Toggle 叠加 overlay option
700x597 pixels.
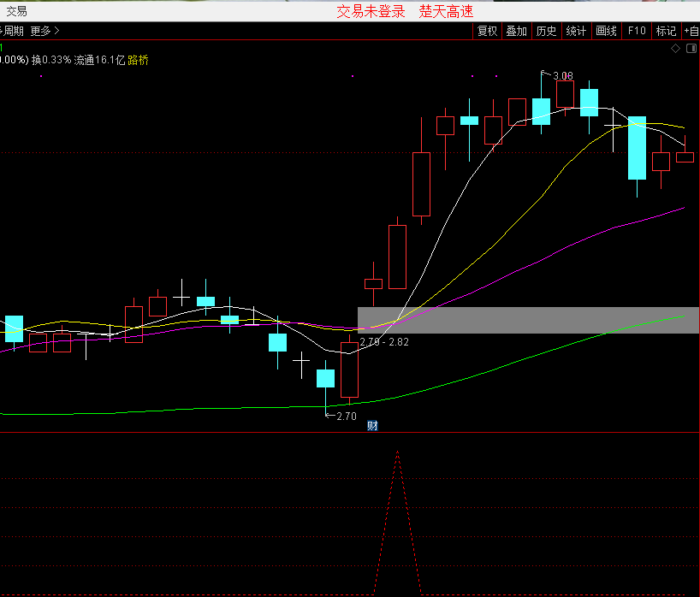[x=516, y=31]
